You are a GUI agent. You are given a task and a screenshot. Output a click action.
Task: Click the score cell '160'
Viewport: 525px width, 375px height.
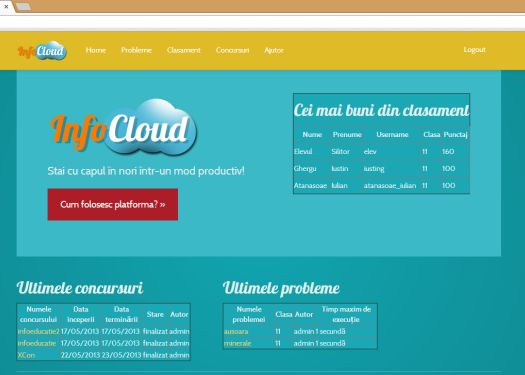click(x=448, y=152)
